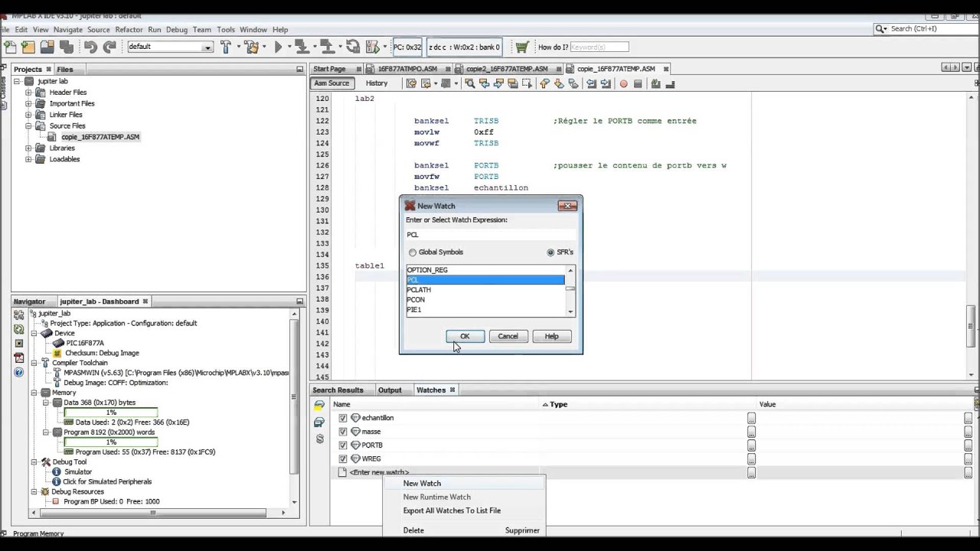Collapse the Memory node in dashboard

click(x=34, y=393)
